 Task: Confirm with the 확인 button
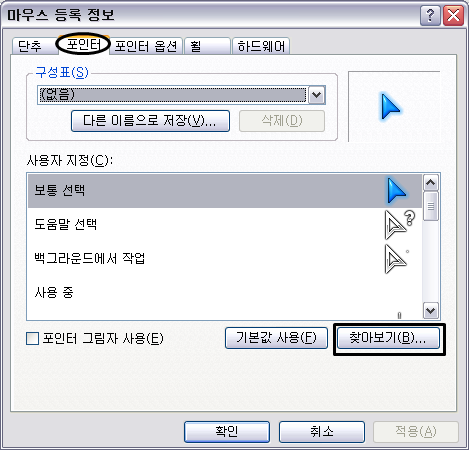227,432
